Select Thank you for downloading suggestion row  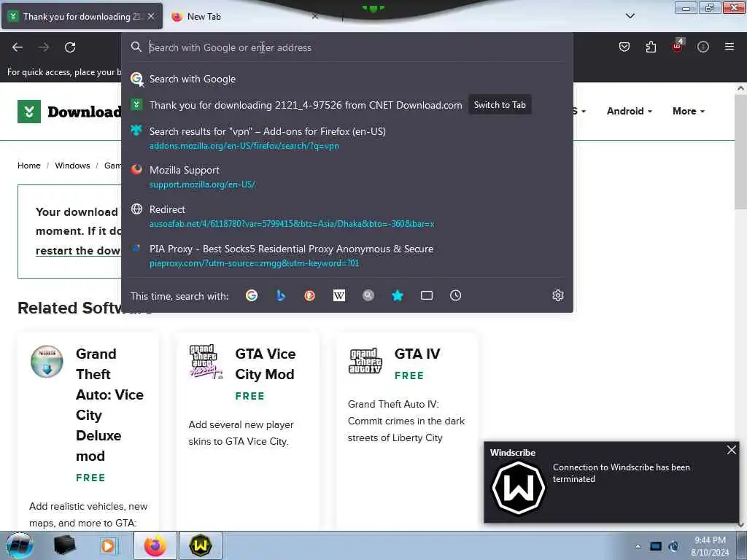tap(347, 105)
